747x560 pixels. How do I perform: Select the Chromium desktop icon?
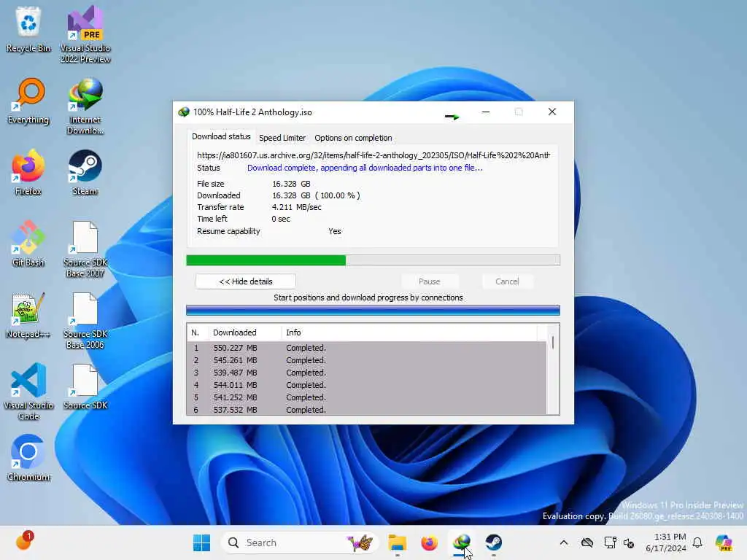[x=28, y=458]
